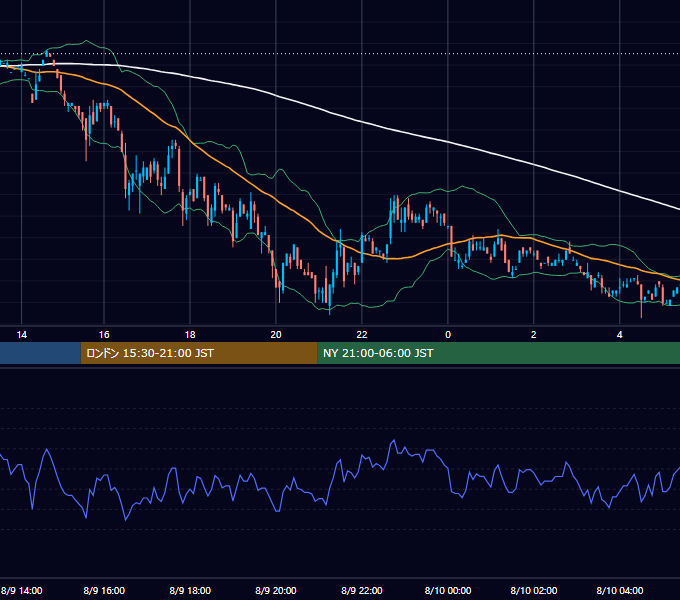Image resolution: width=680 pixels, height=600 pixels.
Task: Click the 8/9 20:00 date label
Action: [276, 590]
